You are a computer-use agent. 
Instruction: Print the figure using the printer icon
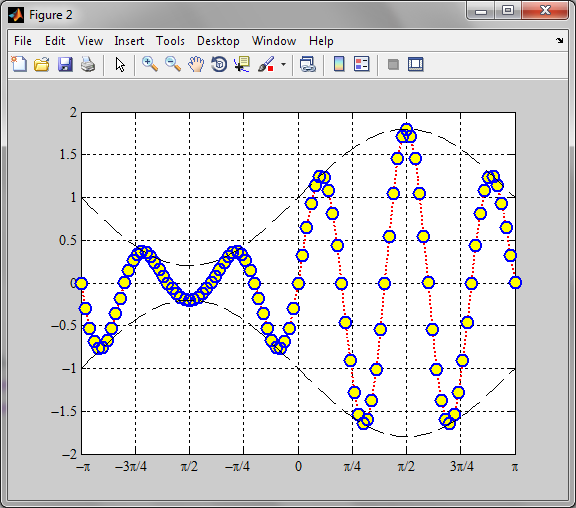[88, 64]
